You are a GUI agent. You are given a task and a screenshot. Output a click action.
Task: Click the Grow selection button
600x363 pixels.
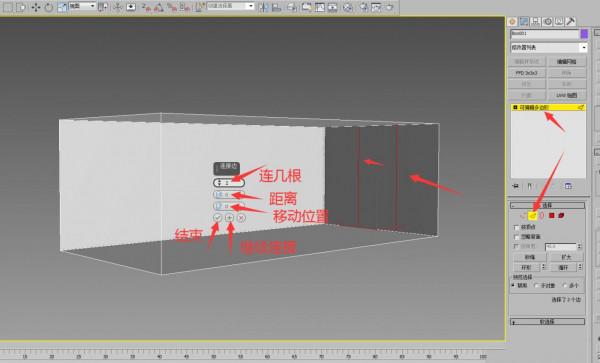(566, 257)
